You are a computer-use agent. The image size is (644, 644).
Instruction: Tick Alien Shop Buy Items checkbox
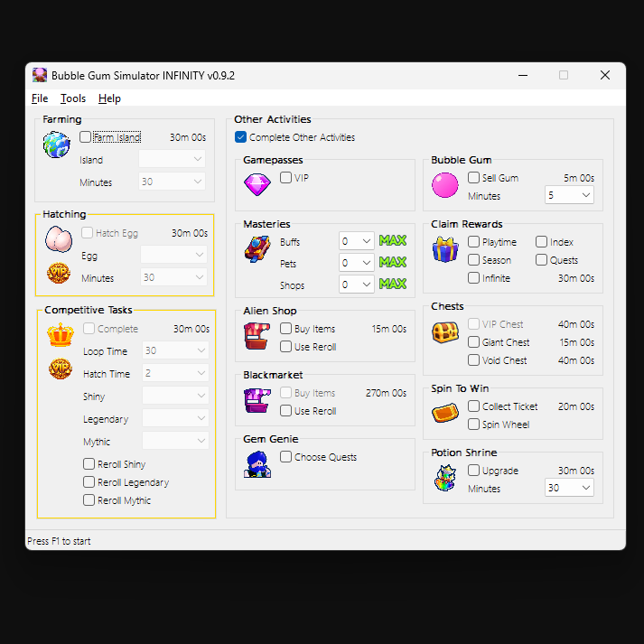pos(285,328)
